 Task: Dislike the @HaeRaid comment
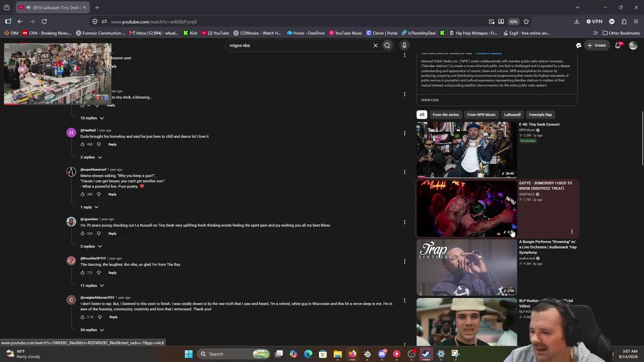pos(99,144)
